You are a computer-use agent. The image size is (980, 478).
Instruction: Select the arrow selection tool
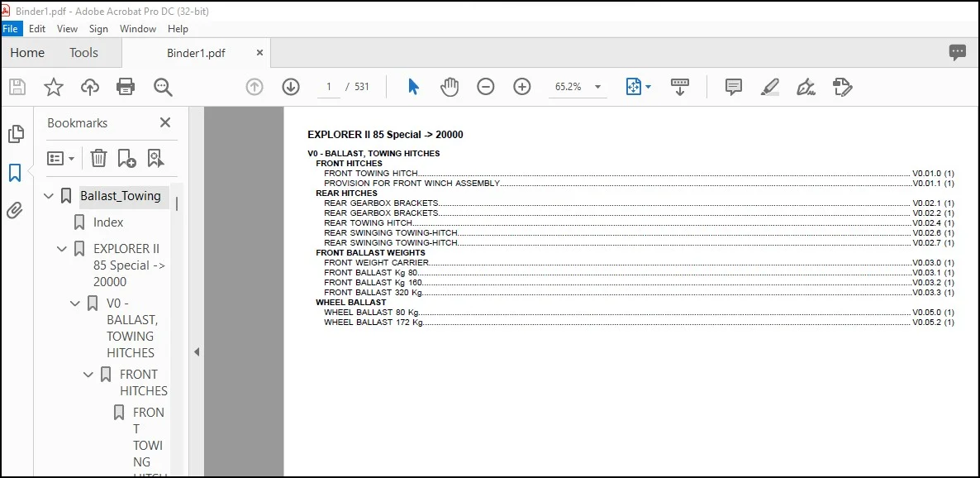tap(413, 87)
